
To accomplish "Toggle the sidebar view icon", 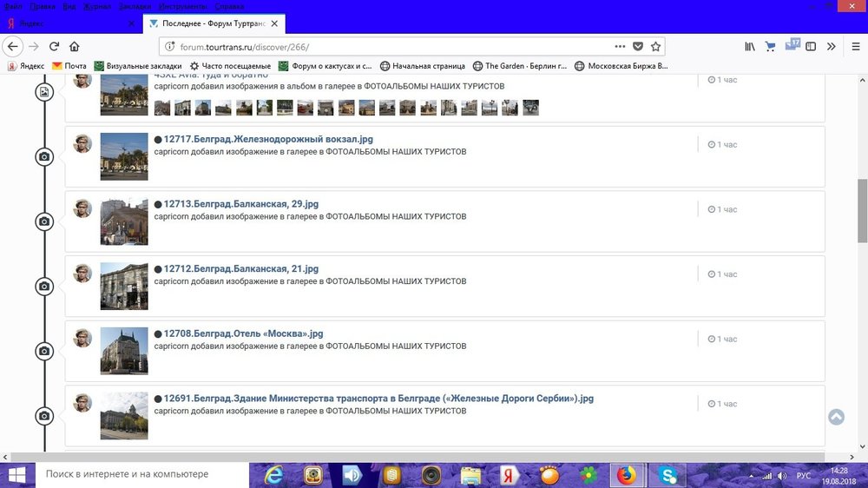I will coord(811,47).
